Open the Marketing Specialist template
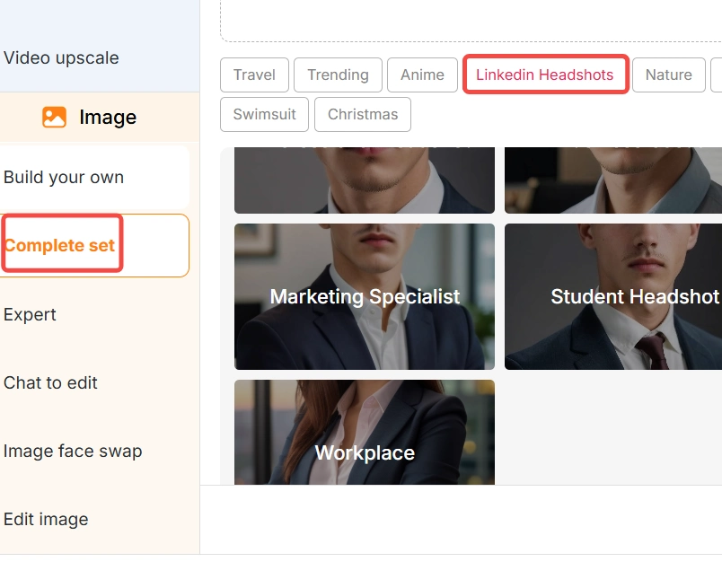The height and width of the screenshot is (588, 722). tap(364, 296)
